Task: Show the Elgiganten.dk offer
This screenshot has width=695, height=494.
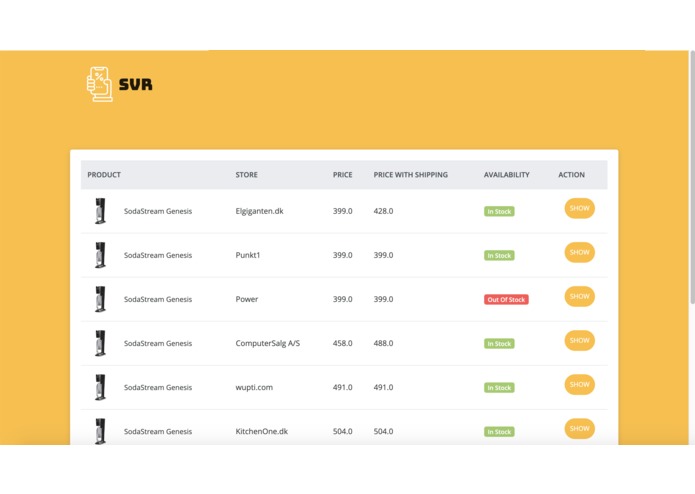Action: [579, 208]
